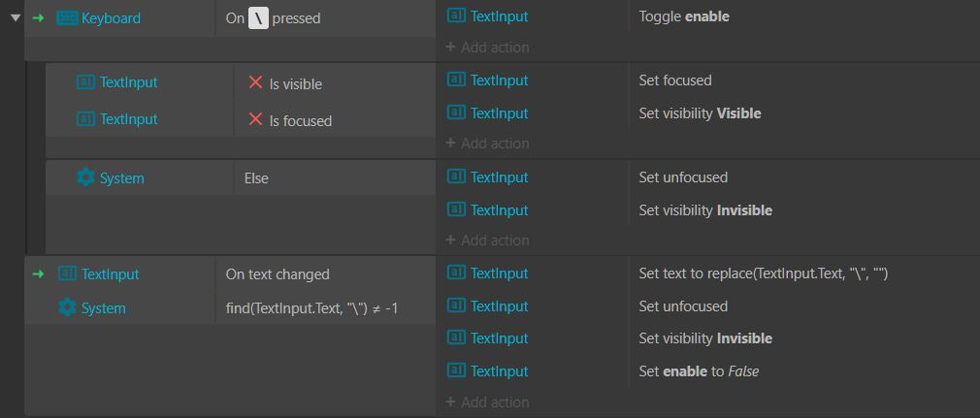
Task: Click the TextInput icon beside Is focused
Action: tap(85, 118)
